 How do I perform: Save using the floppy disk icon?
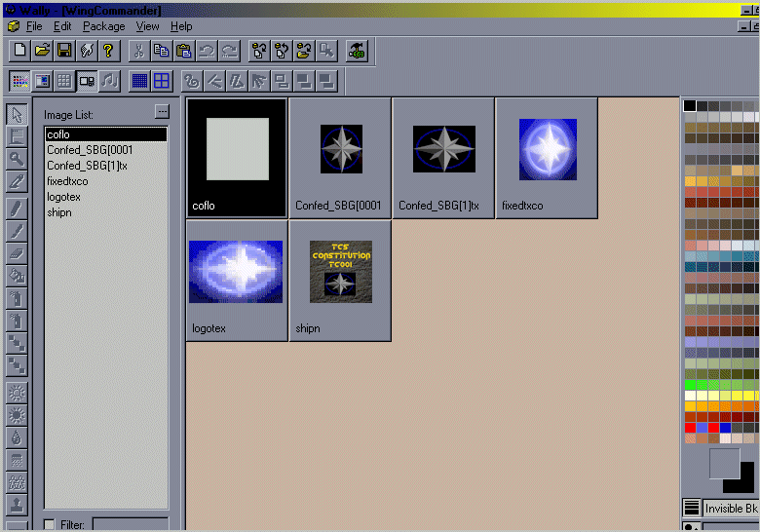(x=64, y=50)
